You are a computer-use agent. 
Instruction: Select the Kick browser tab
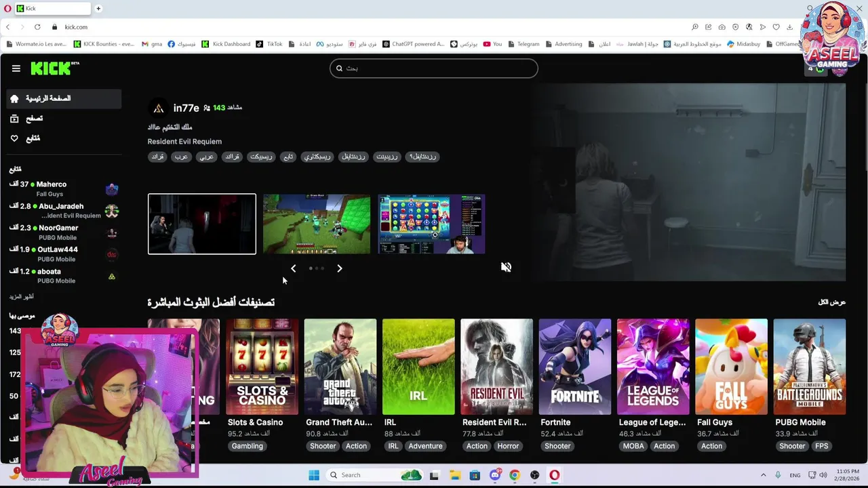pos(52,9)
